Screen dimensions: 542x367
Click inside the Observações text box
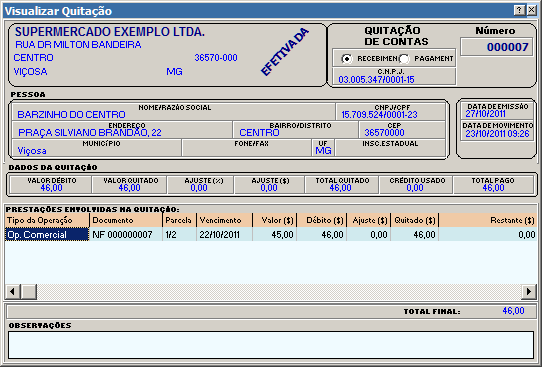pyautogui.click(x=271, y=345)
